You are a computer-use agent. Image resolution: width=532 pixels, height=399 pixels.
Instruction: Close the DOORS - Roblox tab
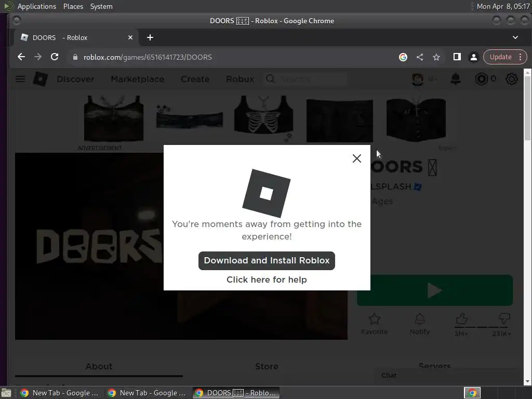coord(130,37)
